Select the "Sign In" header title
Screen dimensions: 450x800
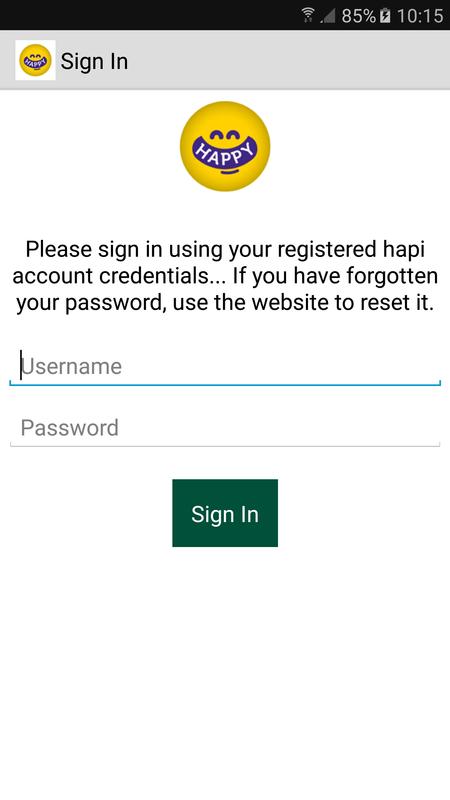(94, 62)
